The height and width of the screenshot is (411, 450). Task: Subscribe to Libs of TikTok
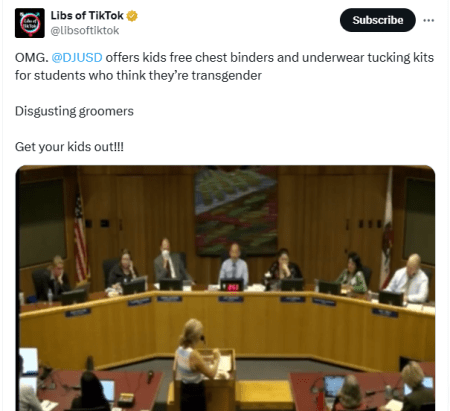coord(378,20)
